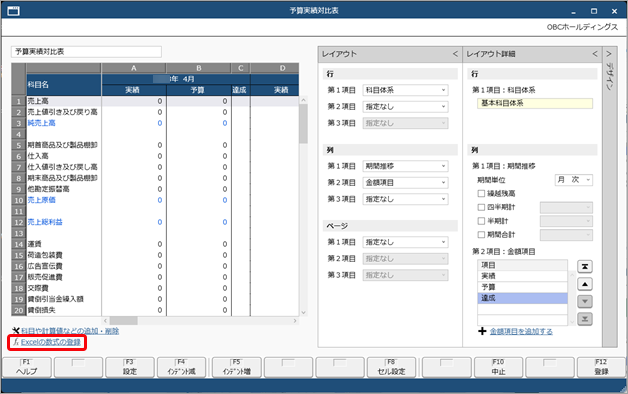The image size is (628, 394).
Task: Select column header C
Action: [x=241, y=68]
